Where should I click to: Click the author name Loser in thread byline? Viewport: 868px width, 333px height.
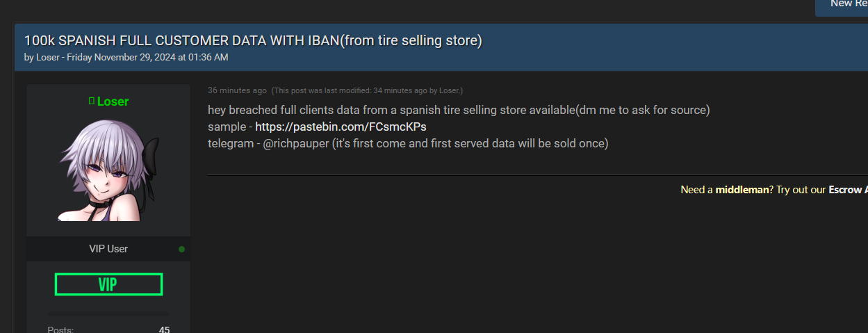coord(47,57)
